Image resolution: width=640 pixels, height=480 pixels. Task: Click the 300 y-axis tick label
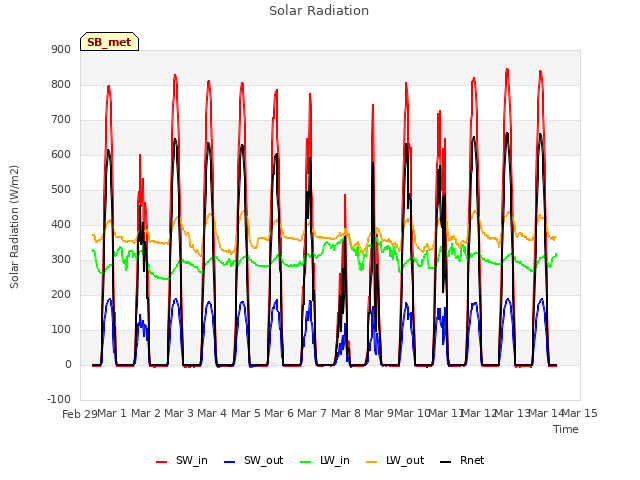[x=61, y=260]
